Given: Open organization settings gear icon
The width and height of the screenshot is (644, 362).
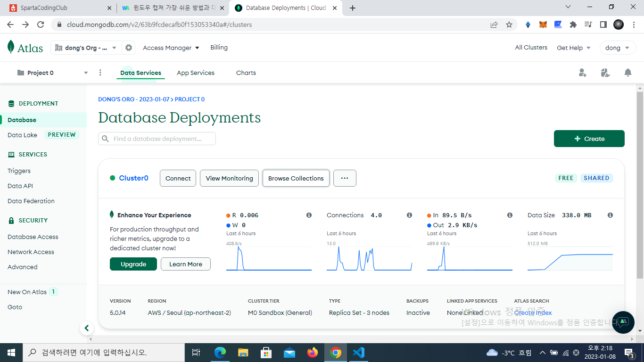Looking at the screenshot, I should (128, 48).
